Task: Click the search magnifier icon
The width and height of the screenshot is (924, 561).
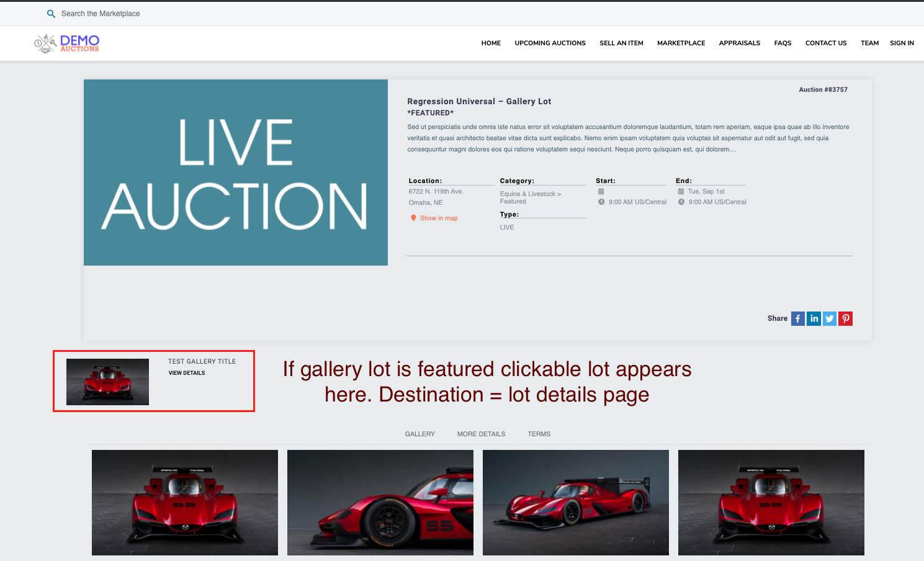Action: click(51, 14)
